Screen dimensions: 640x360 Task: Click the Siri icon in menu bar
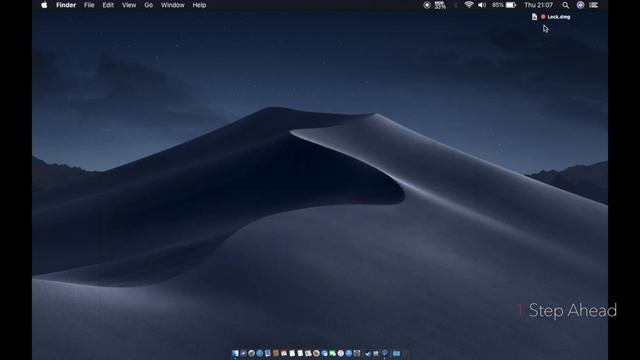tap(580, 5)
